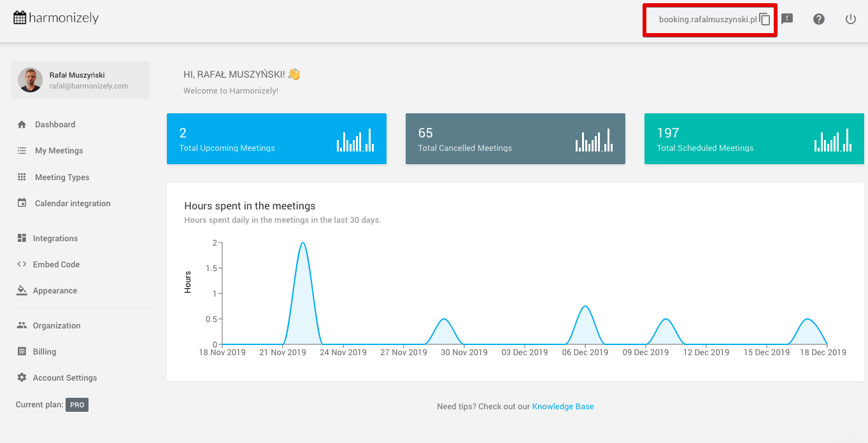868x443 pixels.
Task: Click the PRO plan badge
Action: coord(77,405)
